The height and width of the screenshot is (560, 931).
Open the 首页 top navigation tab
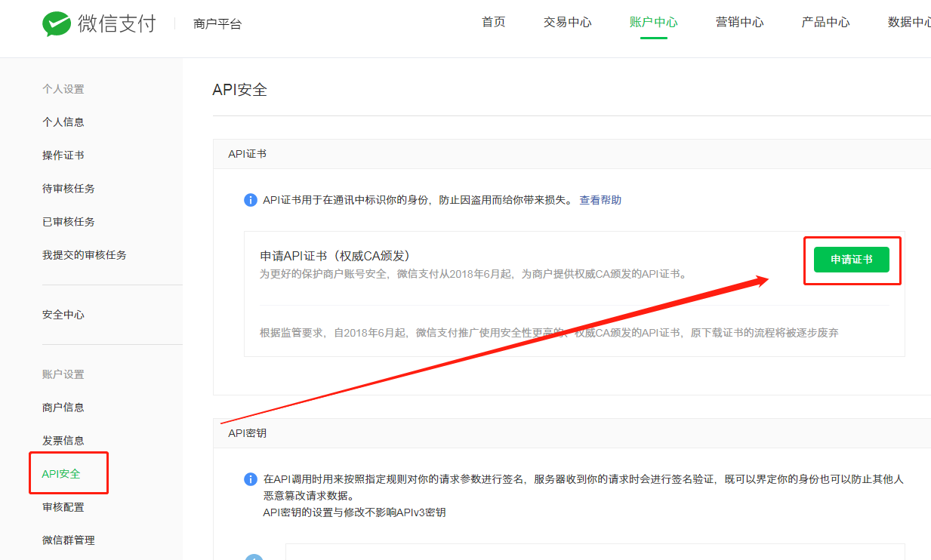(x=493, y=23)
